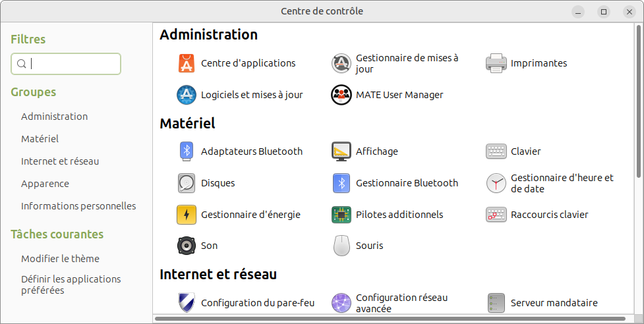This screenshot has height=324, width=644.
Task: Open the Disques utility icon
Action: pyautogui.click(x=187, y=183)
